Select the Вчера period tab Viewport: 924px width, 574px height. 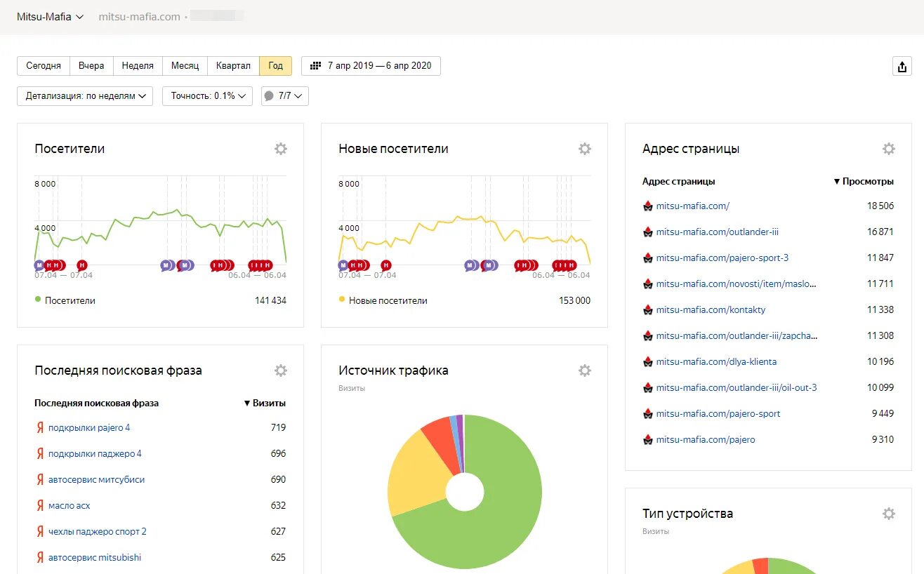point(91,66)
